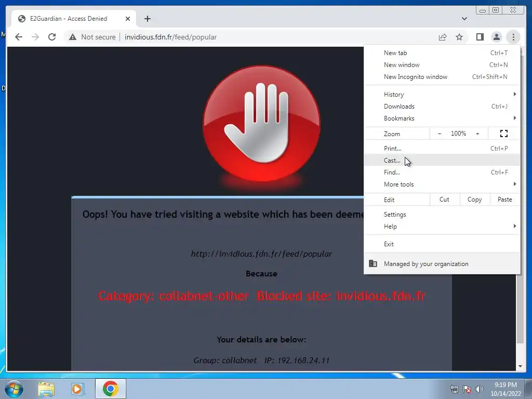Open Windows Start menu orb
The height and width of the screenshot is (399, 532).
(x=14, y=389)
